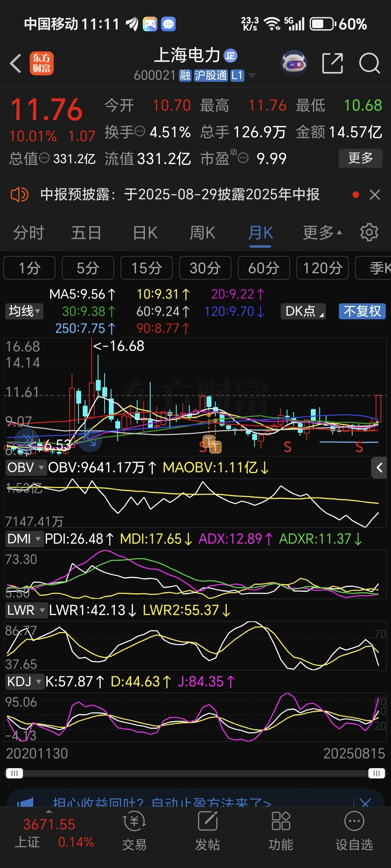Tap the L1 level badge

[237, 76]
